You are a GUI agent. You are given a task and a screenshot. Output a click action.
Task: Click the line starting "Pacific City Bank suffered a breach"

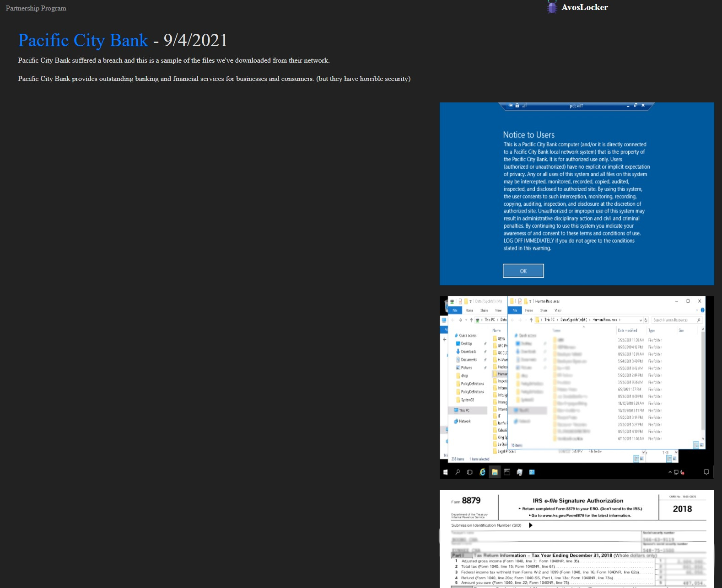pos(174,60)
